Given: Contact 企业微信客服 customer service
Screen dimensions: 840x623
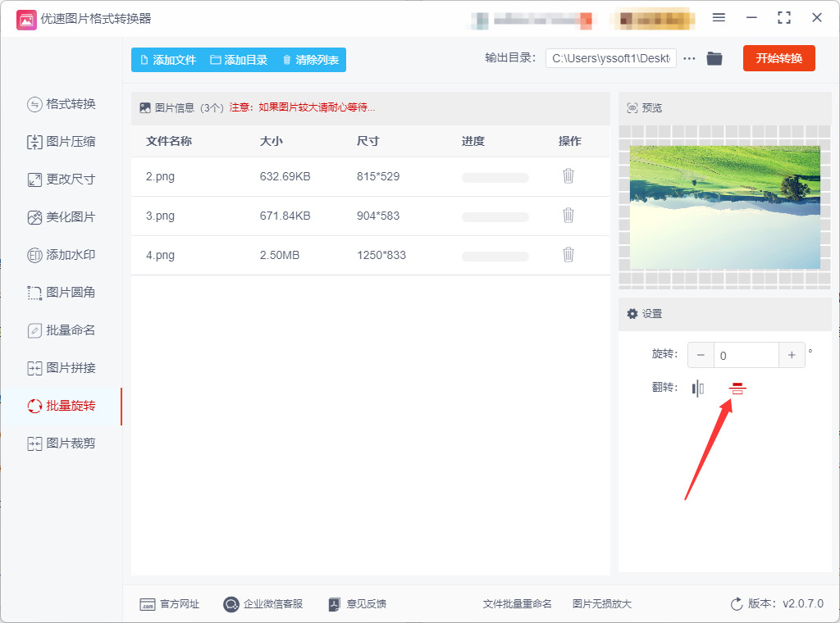Looking at the screenshot, I should pyautogui.click(x=263, y=604).
